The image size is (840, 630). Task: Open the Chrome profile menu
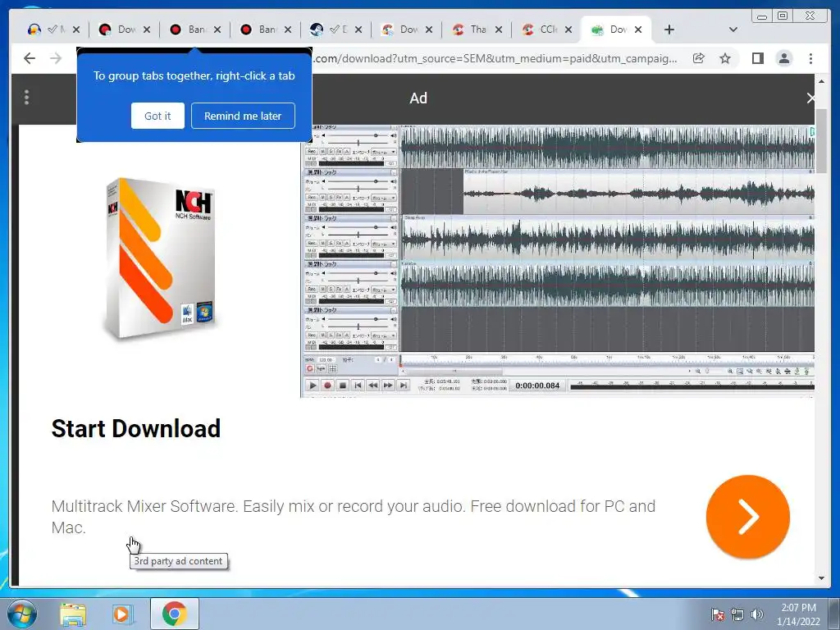[783, 58]
